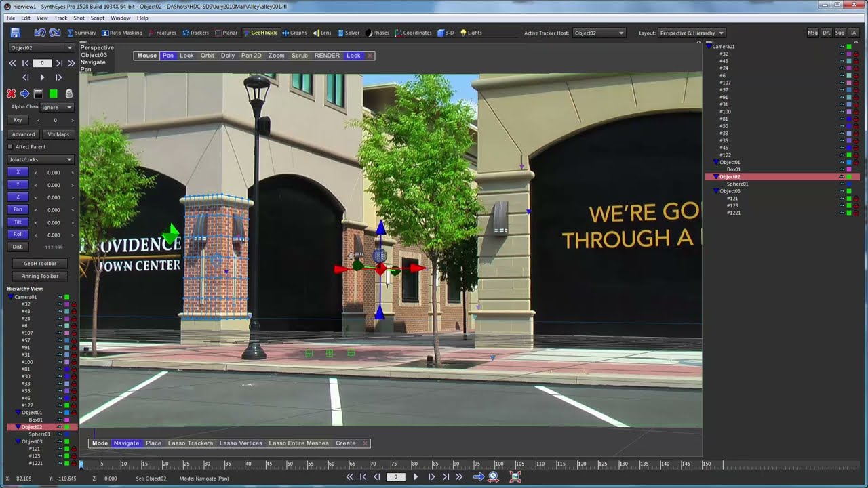Toggle the Affect Parent checkbox
The width and height of the screenshot is (868, 488).
pyautogui.click(x=10, y=147)
